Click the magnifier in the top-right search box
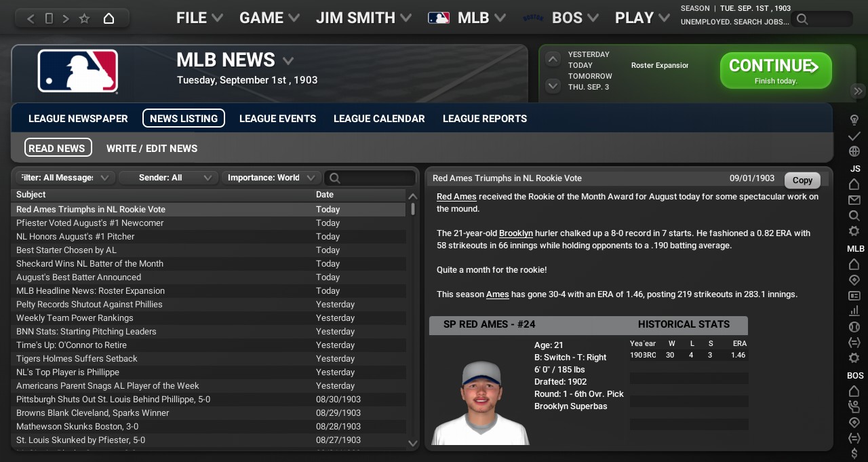Screen dimensions: 868x462 tap(802, 19)
